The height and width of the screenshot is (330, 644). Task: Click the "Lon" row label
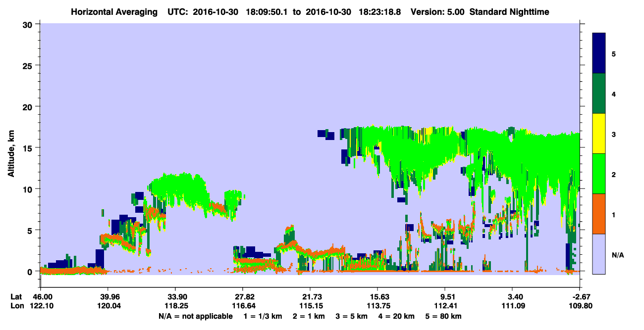click(17, 306)
